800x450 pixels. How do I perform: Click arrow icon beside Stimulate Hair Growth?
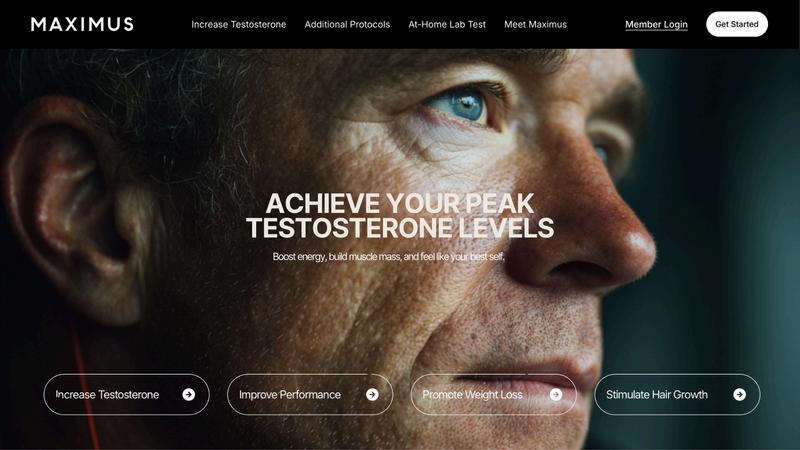pos(739,394)
